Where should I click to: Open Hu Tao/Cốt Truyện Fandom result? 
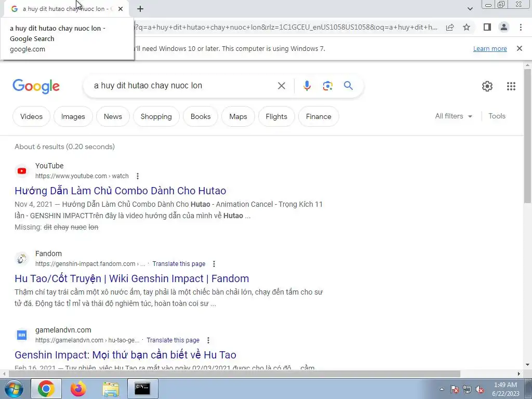click(131, 278)
